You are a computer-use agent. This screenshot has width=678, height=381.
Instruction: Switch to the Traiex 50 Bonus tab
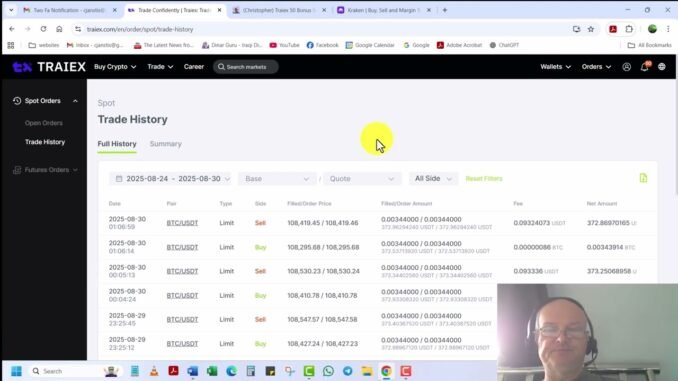point(278,10)
